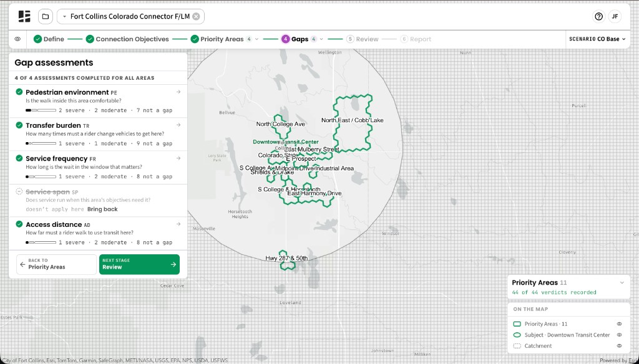Viewport: 639px width, 364px height.
Task: Open Access distance assessment arrow
Action: (x=178, y=224)
